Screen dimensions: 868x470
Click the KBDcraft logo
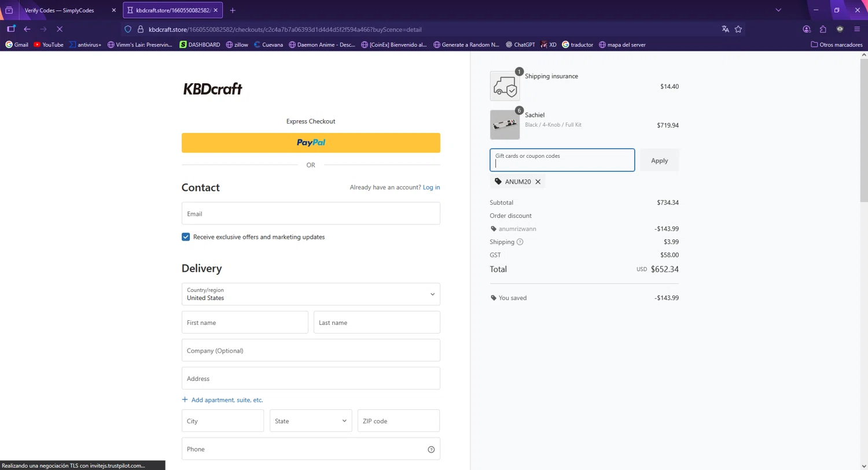coord(212,88)
